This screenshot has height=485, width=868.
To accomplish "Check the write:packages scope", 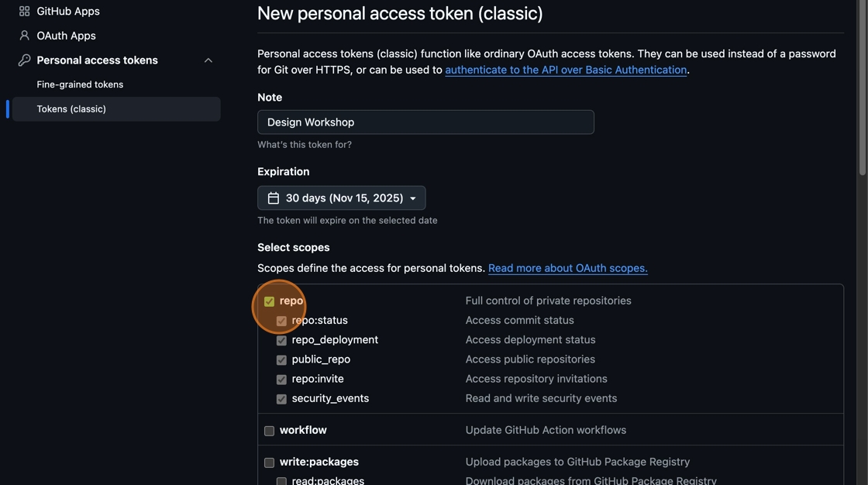I will 269,463.
